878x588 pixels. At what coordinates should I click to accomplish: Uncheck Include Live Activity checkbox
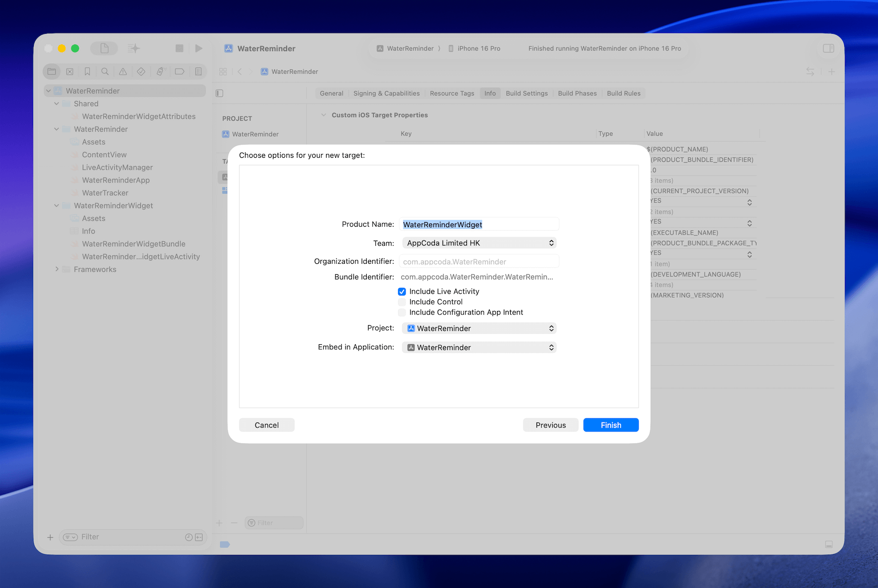pos(402,292)
